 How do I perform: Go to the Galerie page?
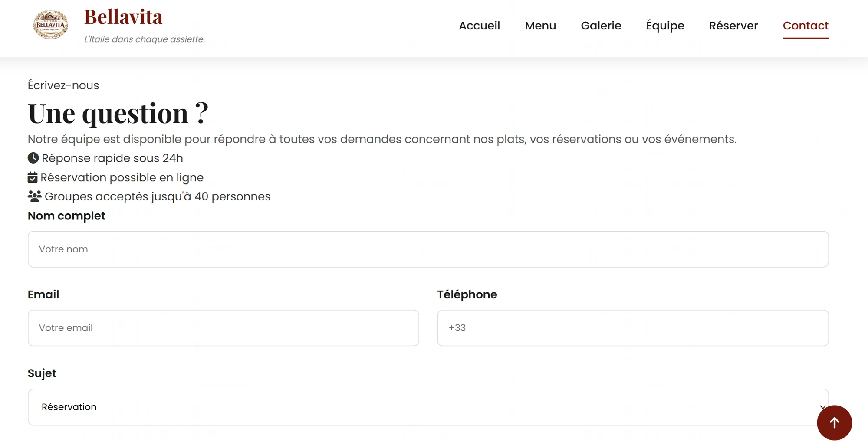pyautogui.click(x=601, y=26)
